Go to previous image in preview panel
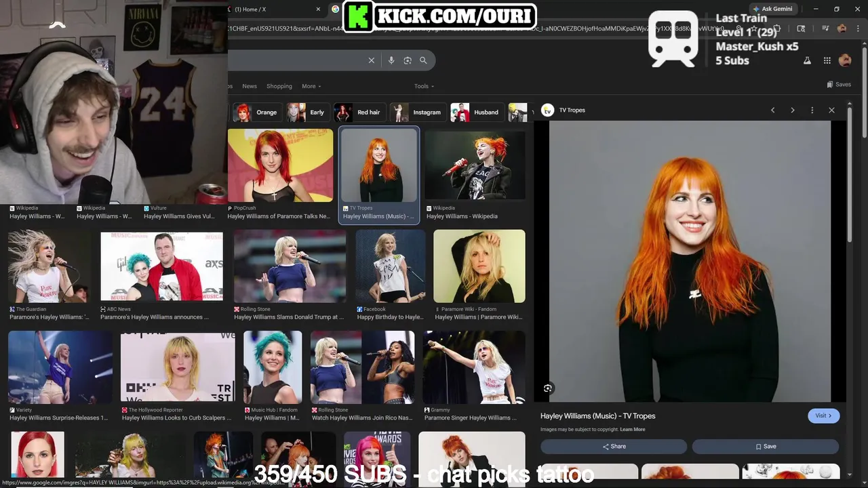This screenshot has width=868, height=488. [772, 110]
